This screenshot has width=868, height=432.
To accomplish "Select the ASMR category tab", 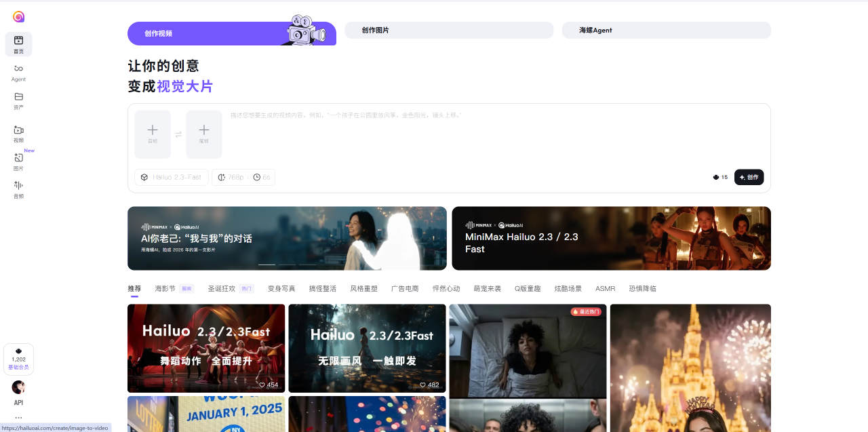I will 605,288.
